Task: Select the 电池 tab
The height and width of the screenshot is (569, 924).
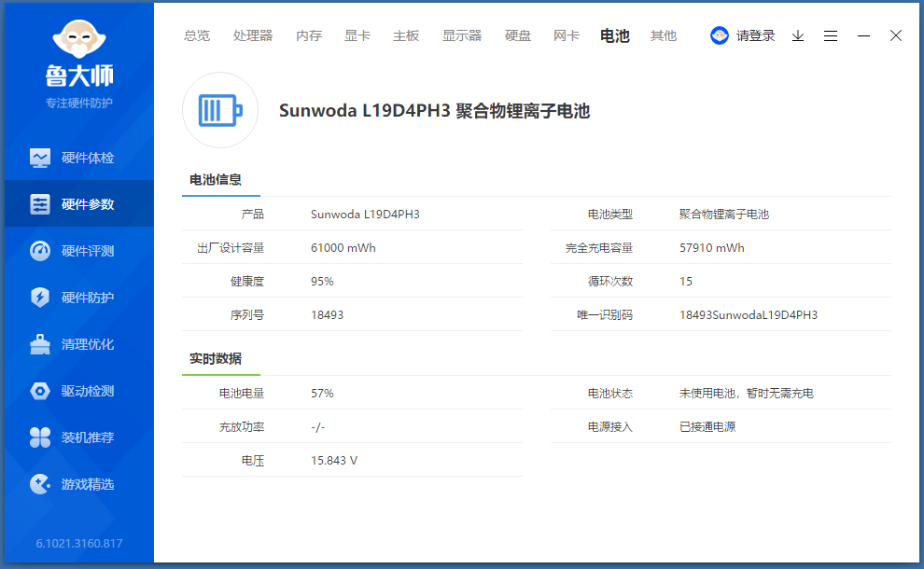Action: click(615, 36)
